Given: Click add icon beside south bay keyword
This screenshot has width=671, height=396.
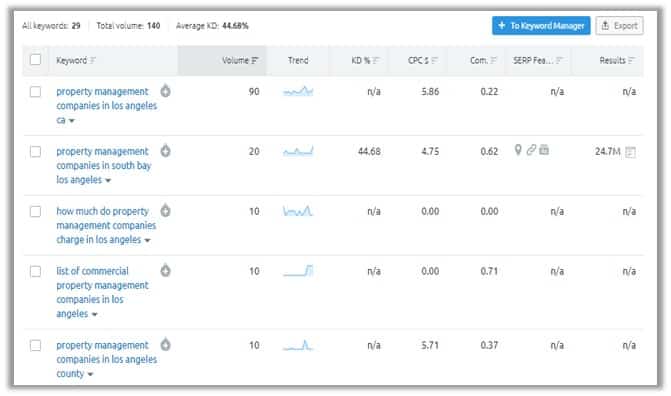Looking at the screenshot, I should point(166,151).
